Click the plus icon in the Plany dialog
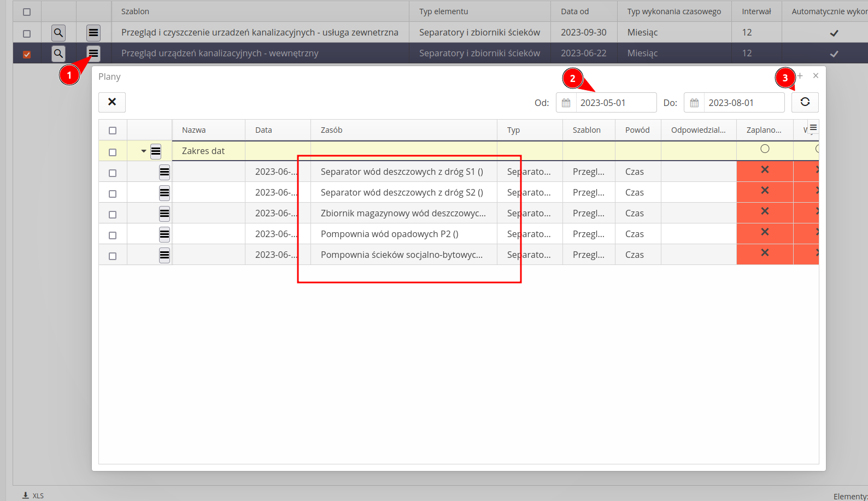868x501 pixels. tap(800, 76)
